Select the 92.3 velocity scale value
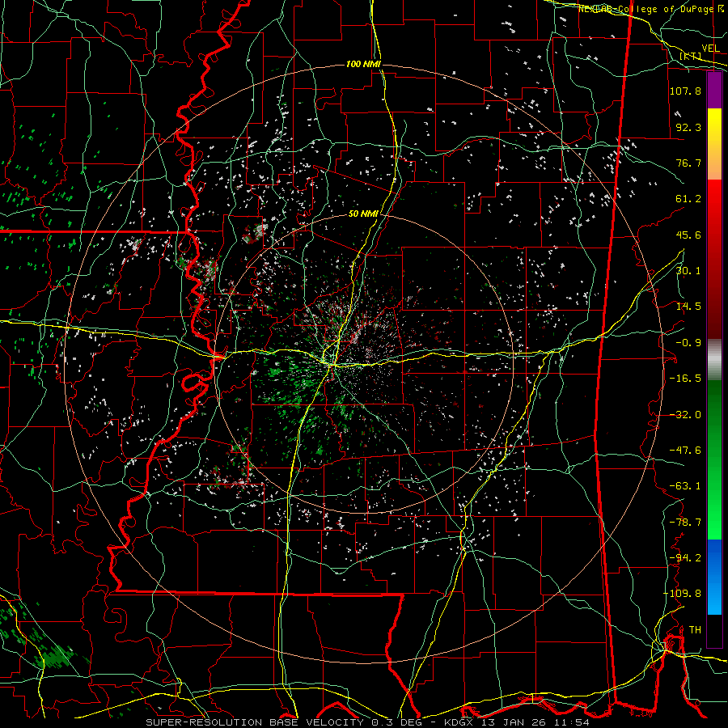The height and width of the screenshot is (728, 728). 688,127
